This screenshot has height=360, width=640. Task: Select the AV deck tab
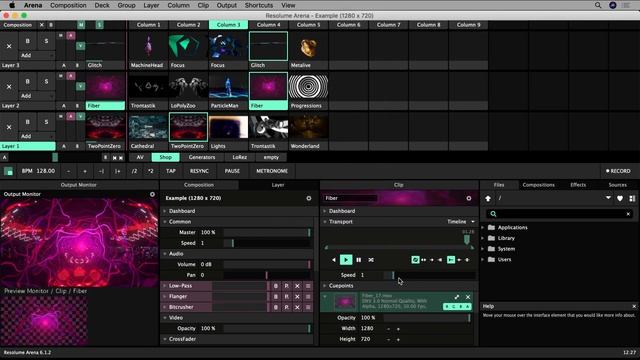click(140, 157)
